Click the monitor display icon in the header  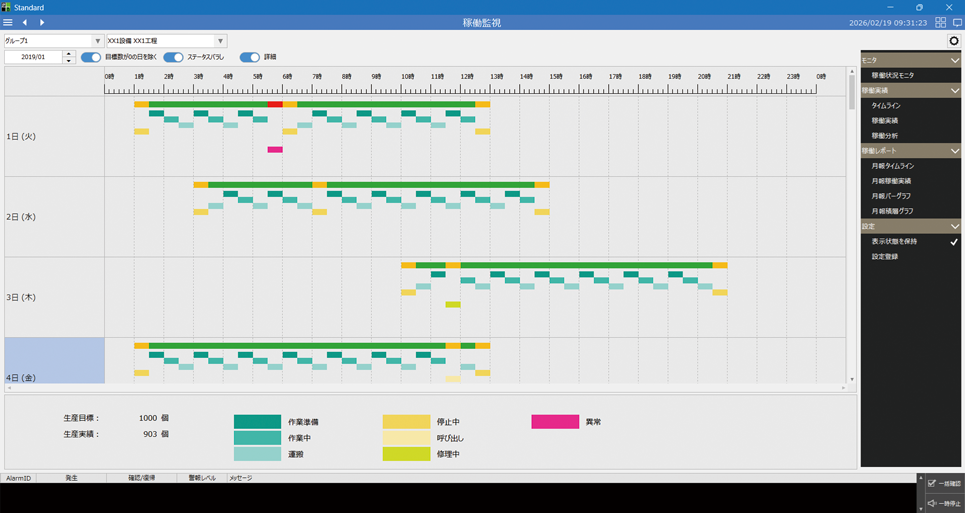[x=956, y=22]
